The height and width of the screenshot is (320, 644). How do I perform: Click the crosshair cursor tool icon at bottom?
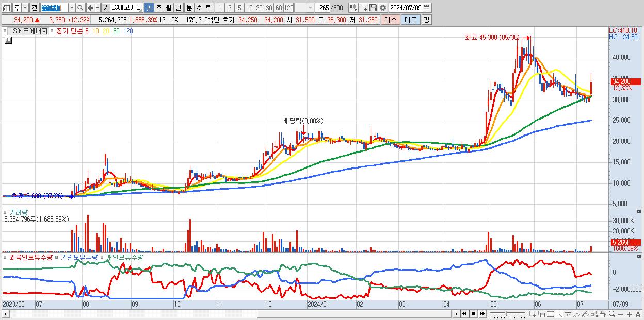point(560,314)
